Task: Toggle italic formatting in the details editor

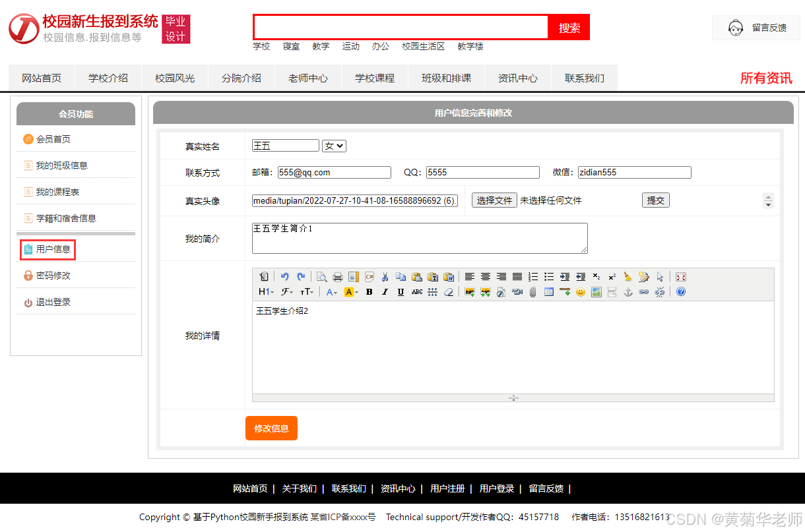Action: tap(385, 291)
